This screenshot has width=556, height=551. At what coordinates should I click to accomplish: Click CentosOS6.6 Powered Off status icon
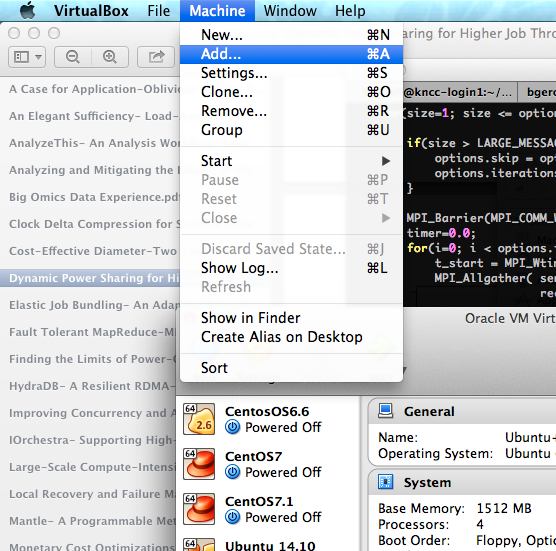(233, 427)
